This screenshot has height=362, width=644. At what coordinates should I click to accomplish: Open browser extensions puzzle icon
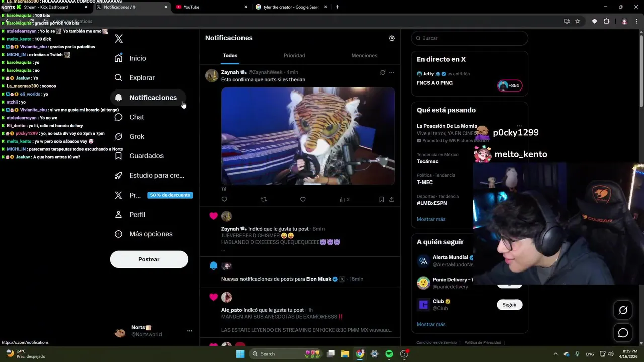606,21
